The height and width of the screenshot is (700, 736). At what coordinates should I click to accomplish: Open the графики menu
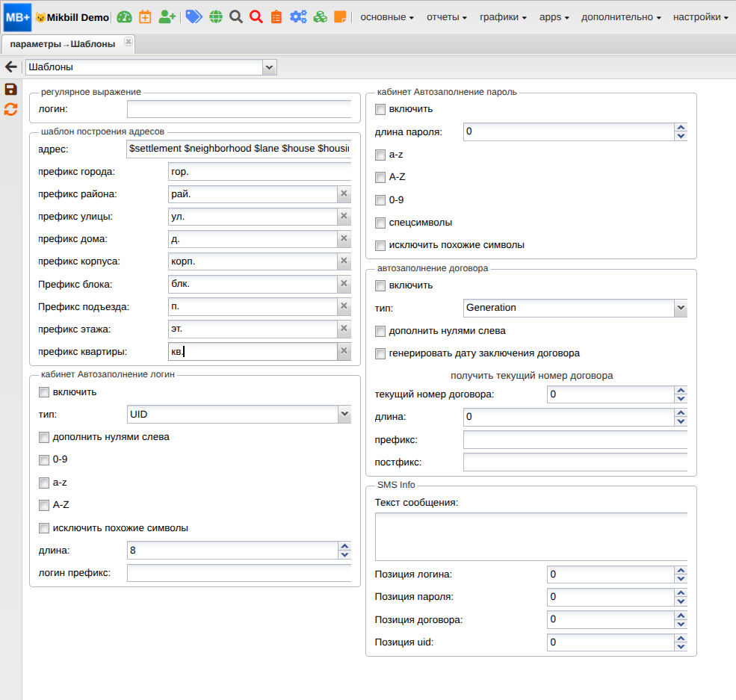(503, 17)
